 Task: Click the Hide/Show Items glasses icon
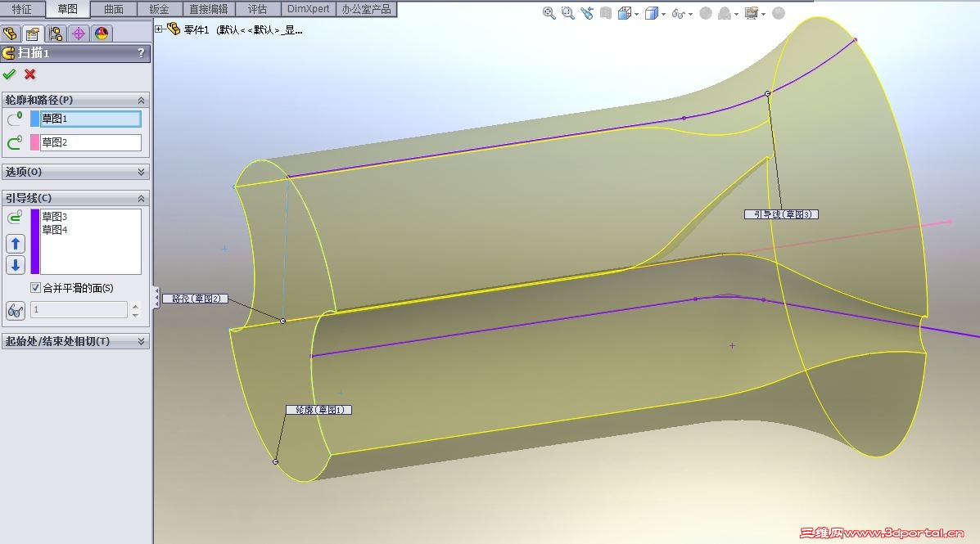pos(678,13)
